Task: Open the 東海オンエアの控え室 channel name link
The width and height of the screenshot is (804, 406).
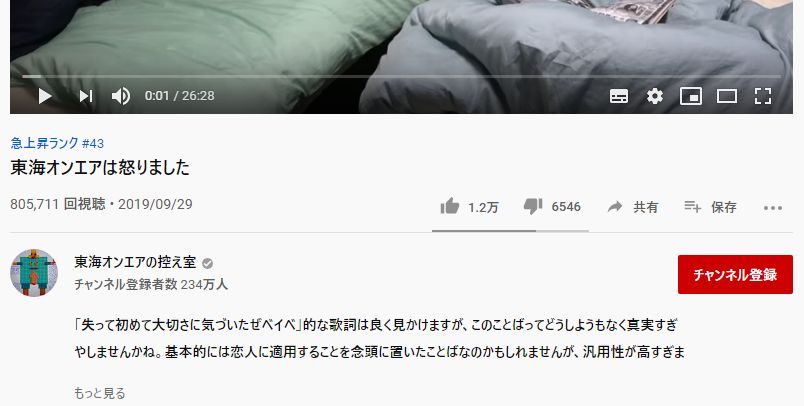Action: click(135, 262)
